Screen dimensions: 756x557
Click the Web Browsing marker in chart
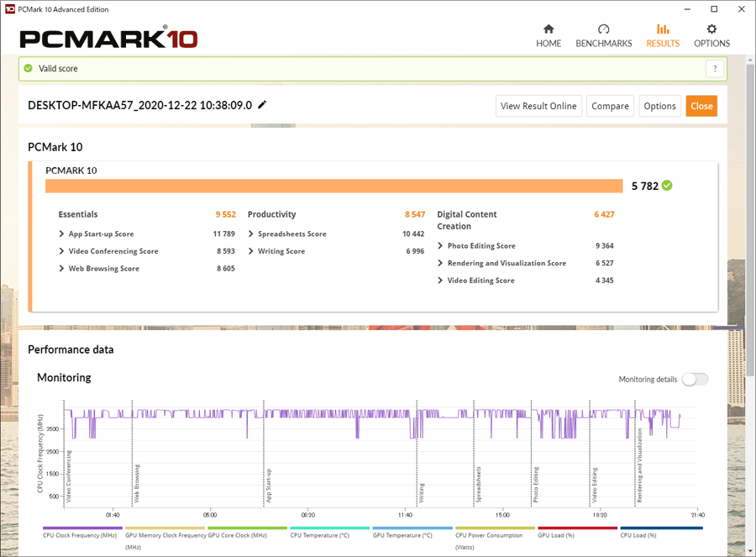[x=137, y=484]
